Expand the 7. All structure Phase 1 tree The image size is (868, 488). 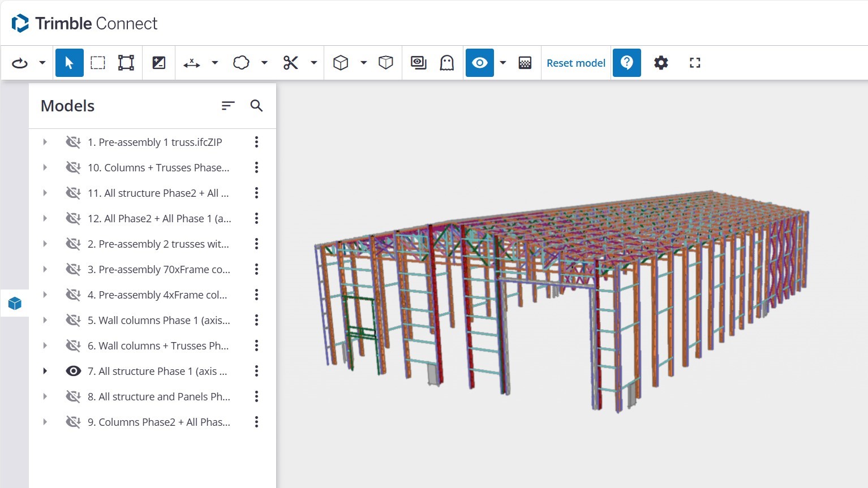tap(45, 371)
